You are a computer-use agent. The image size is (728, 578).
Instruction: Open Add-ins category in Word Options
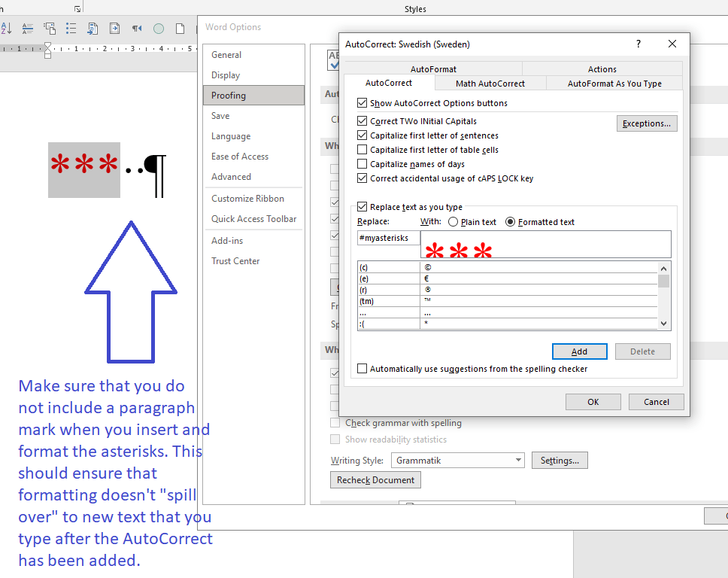[x=253, y=241]
